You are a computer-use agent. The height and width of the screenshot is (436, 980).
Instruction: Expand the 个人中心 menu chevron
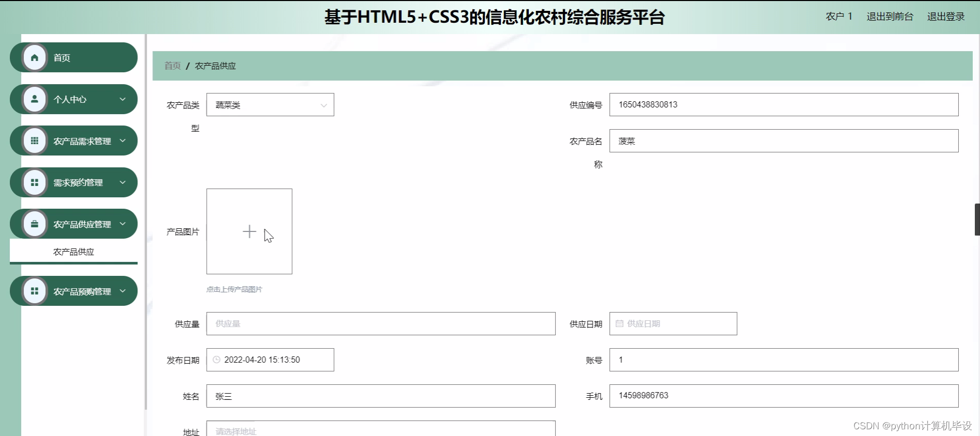tap(122, 99)
